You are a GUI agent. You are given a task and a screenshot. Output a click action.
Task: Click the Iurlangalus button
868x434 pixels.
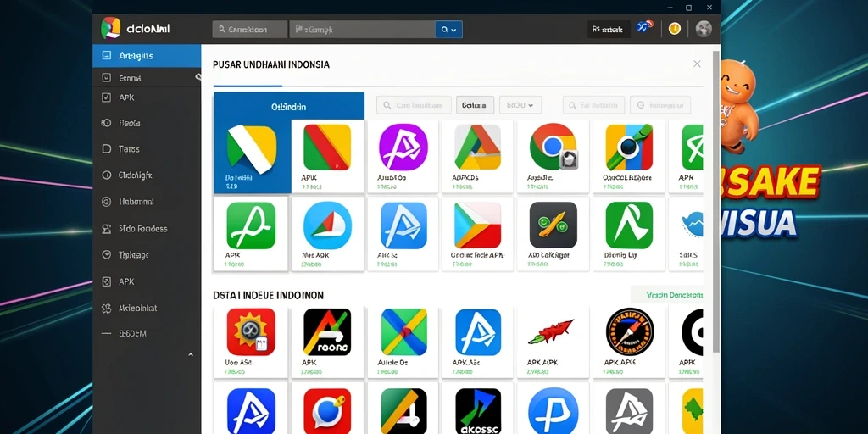pyautogui.click(x=661, y=104)
